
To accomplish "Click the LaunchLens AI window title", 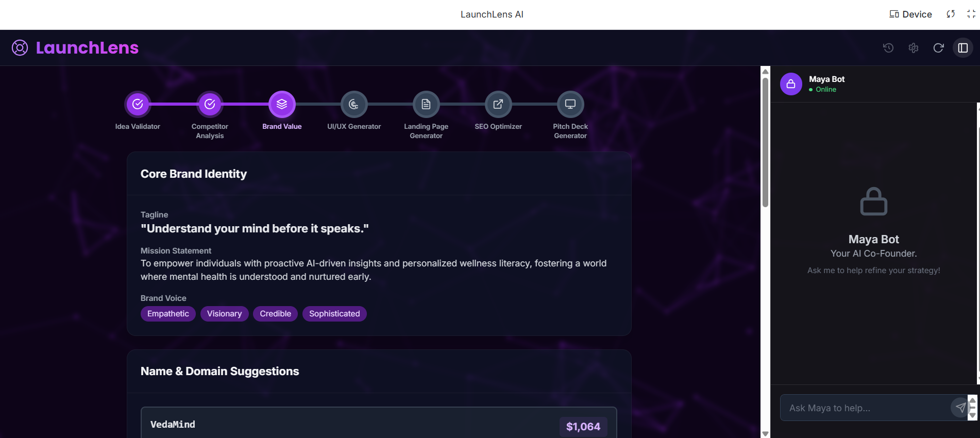I will point(492,14).
